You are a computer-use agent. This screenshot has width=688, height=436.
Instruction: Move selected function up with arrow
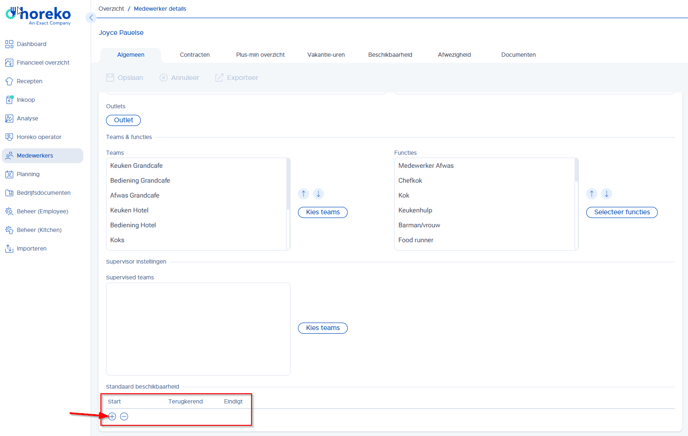[x=592, y=194]
